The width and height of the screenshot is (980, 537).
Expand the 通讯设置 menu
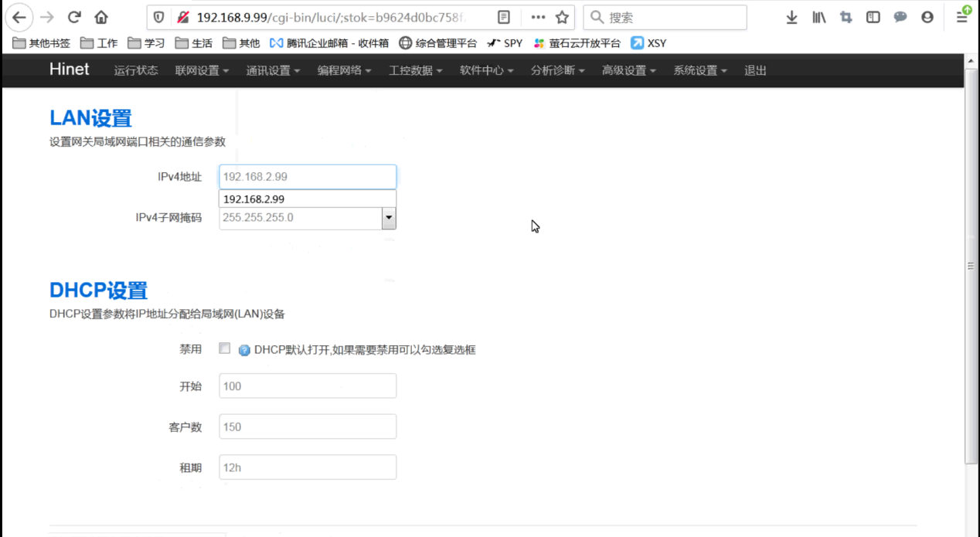(272, 70)
